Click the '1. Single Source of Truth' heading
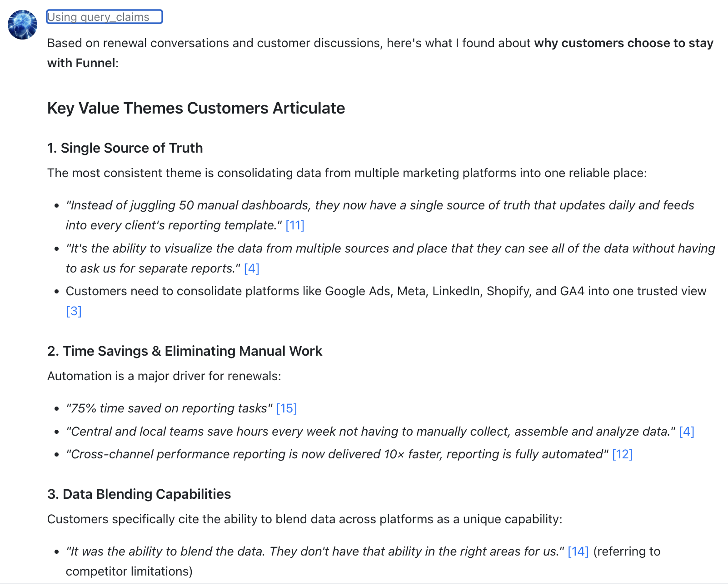Viewport: 728px width, 586px height. [125, 148]
